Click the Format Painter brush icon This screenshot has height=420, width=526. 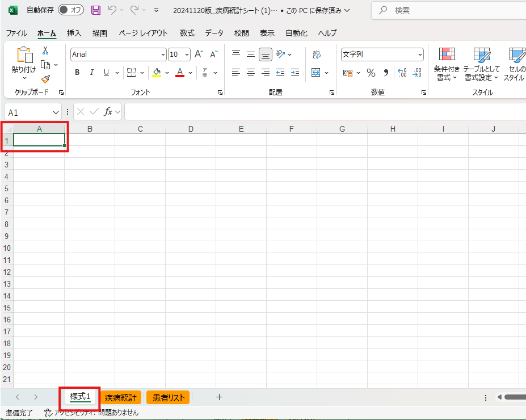pos(45,79)
